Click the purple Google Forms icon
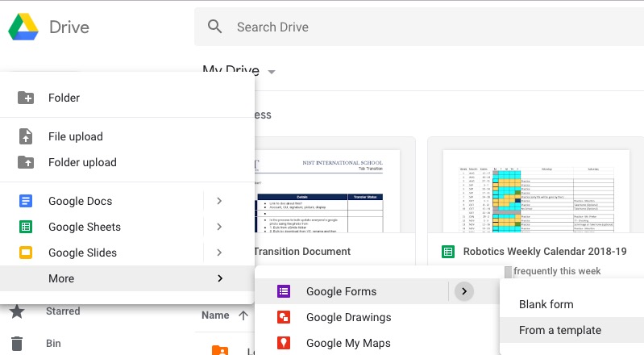Viewport: 644px width, 355px height. (284, 291)
